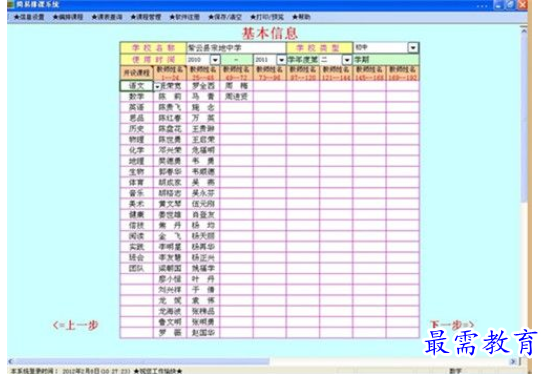Open the ★保存/清空 menu
The height and width of the screenshot is (374, 546).
[225, 17]
